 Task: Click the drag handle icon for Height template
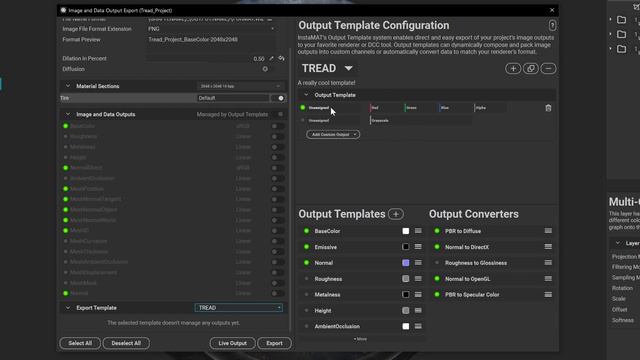(x=418, y=311)
